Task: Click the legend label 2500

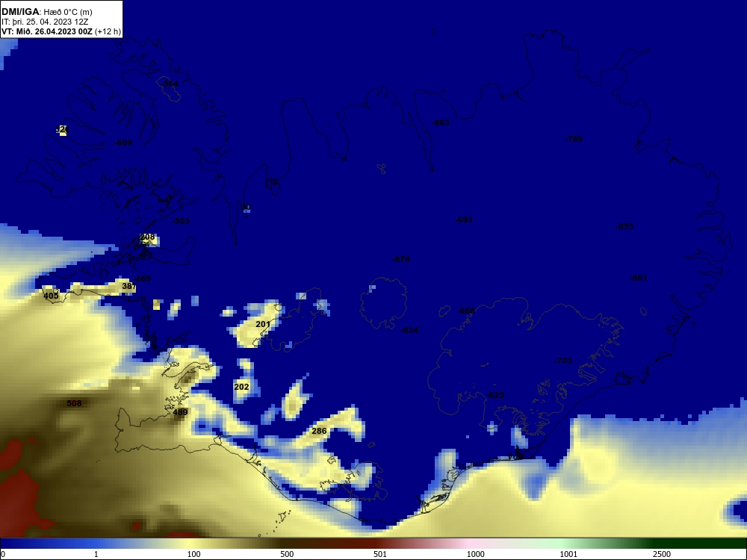Action: (662, 554)
